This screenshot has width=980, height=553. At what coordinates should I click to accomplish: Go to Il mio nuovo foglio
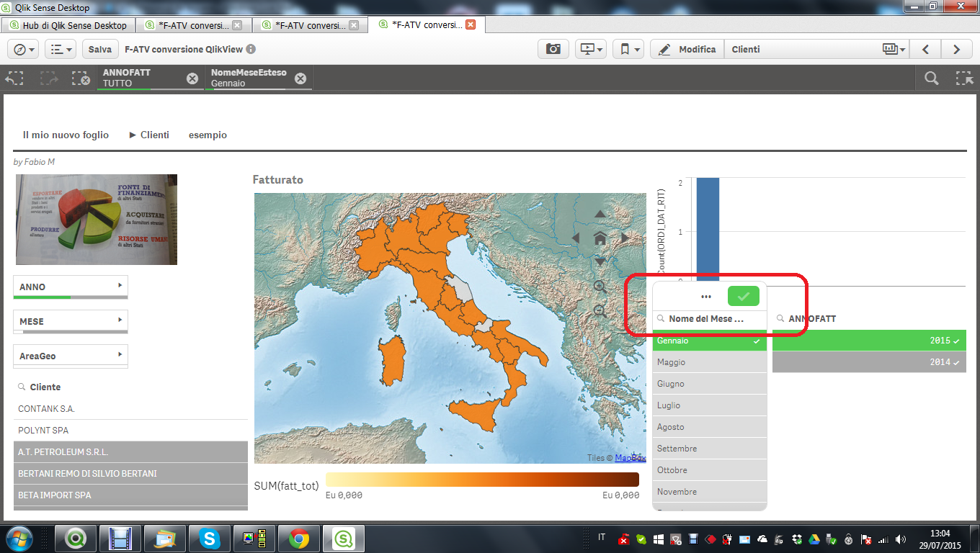coord(66,135)
